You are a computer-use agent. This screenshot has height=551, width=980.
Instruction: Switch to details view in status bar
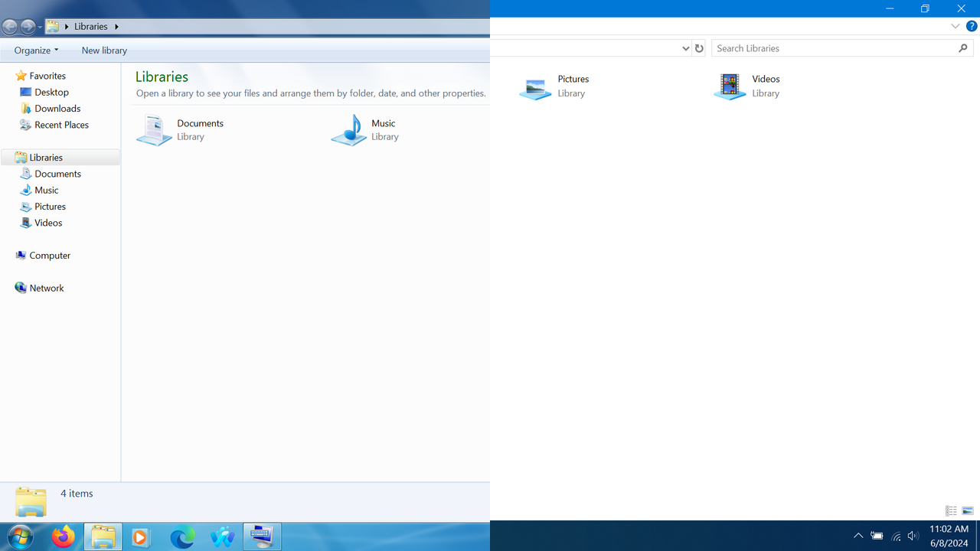tap(951, 510)
